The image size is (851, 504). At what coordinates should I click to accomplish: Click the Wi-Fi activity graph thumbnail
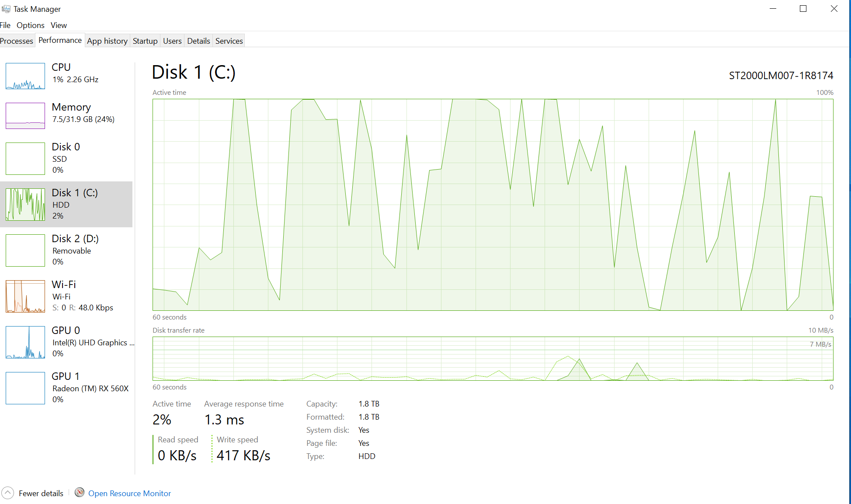pyautogui.click(x=25, y=296)
